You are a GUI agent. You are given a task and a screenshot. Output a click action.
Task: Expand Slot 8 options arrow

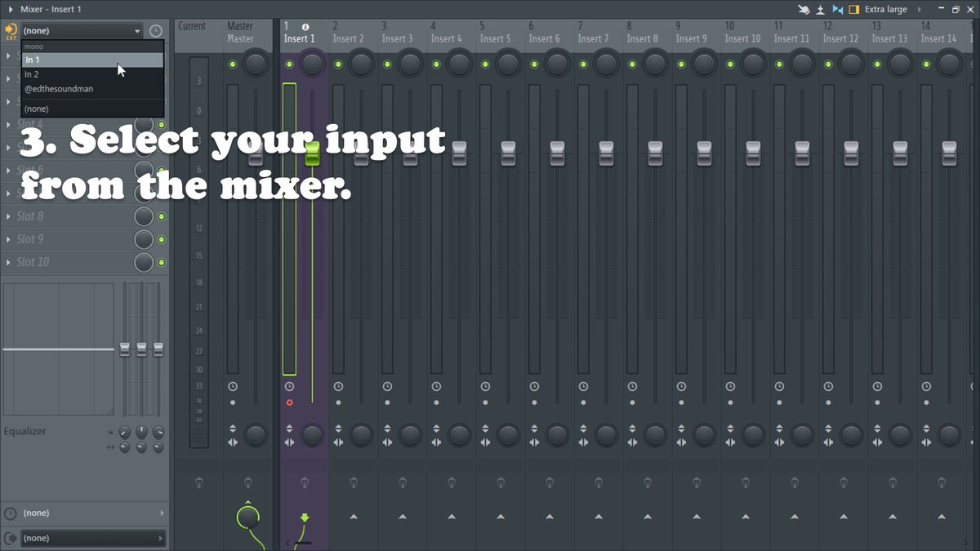point(8,216)
